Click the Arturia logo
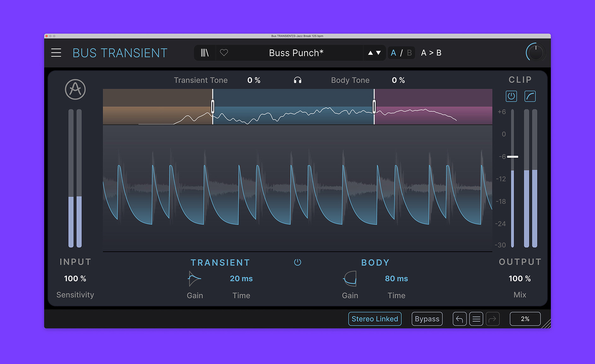This screenshot has height=364, width=595. pos(75,90)
